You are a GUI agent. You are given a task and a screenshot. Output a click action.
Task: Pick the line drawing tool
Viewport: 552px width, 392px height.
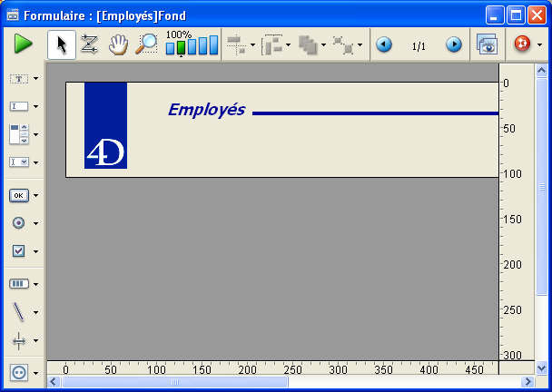point(19,312)
